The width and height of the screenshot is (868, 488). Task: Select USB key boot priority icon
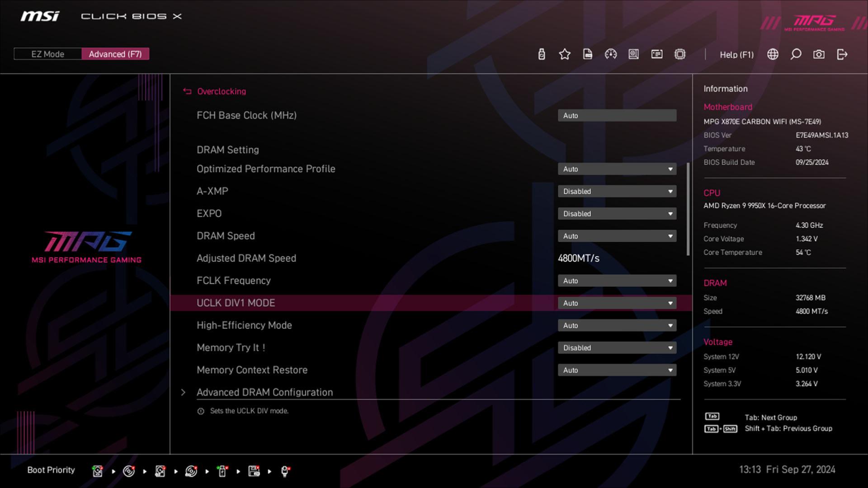tap(222, 471)
